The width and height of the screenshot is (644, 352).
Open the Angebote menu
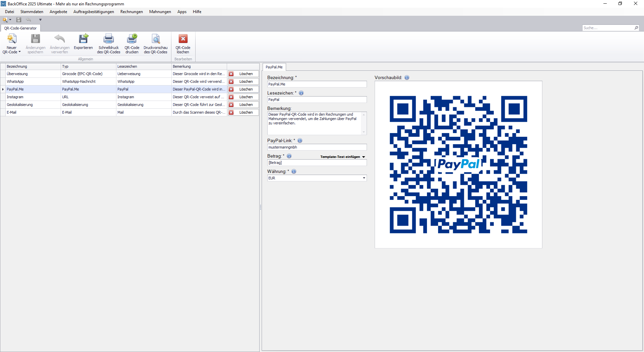tap(58, 12)
